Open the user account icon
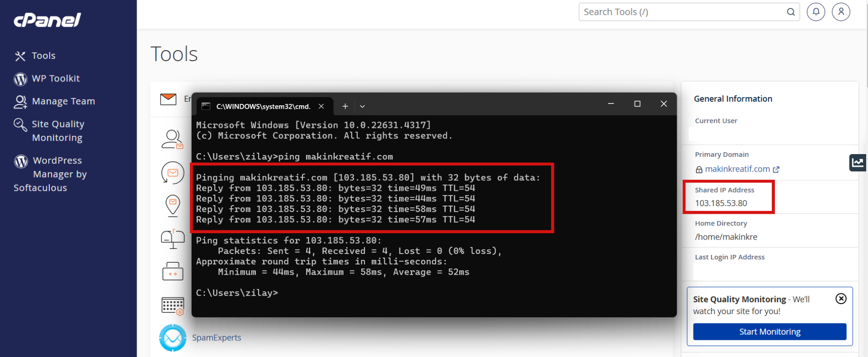Image resolution: width=868 pixels, height=357 pixels. coord(841,12)
